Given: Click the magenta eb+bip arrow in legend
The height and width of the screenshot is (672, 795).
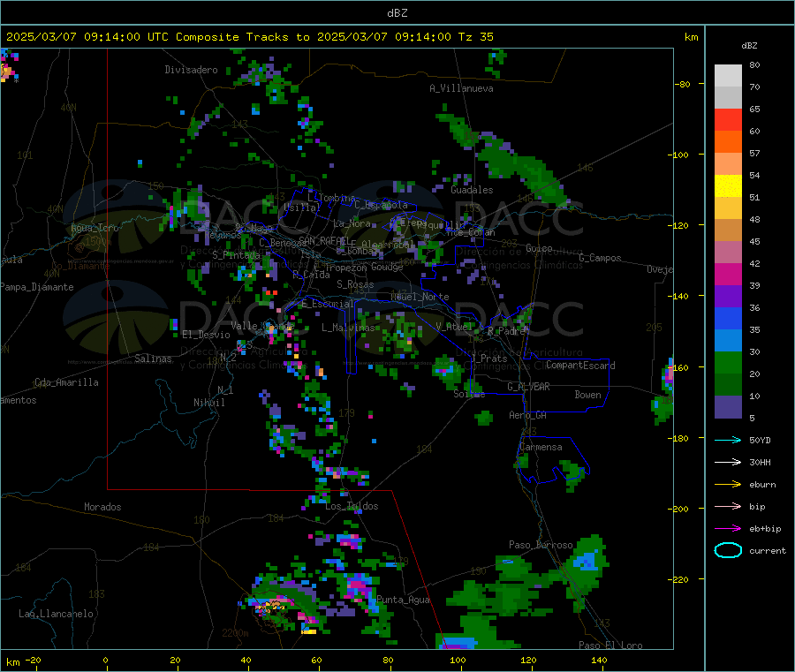Looking at the screenshot, I should 728,529.
